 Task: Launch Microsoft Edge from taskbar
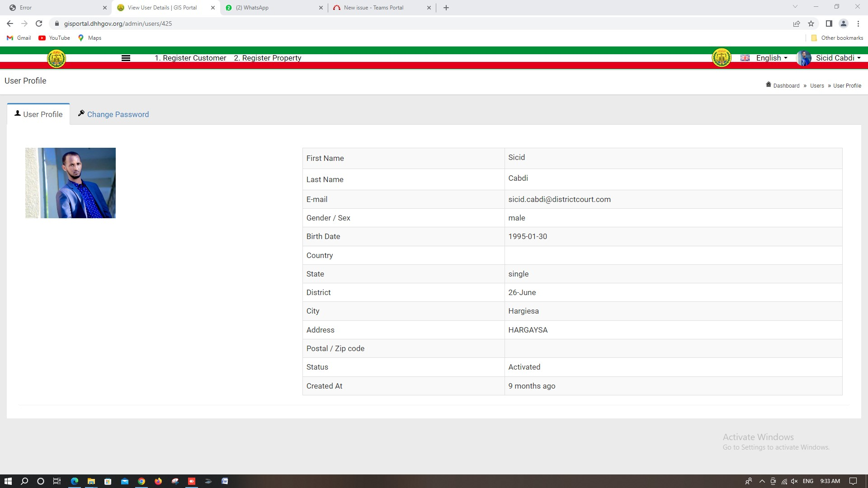coord(75,481)
